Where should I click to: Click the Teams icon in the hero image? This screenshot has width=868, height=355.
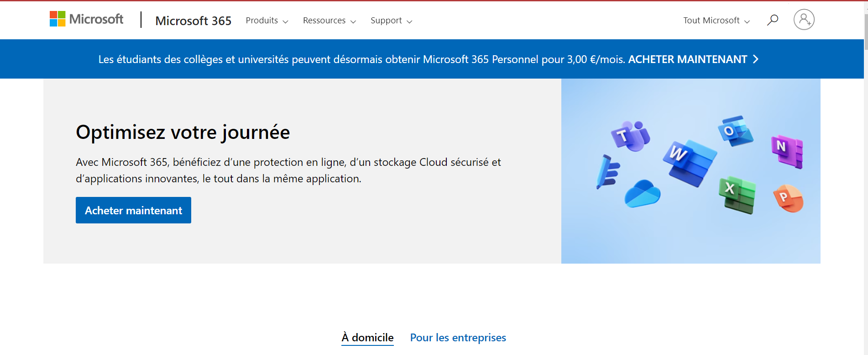click(x=631, y=134)
